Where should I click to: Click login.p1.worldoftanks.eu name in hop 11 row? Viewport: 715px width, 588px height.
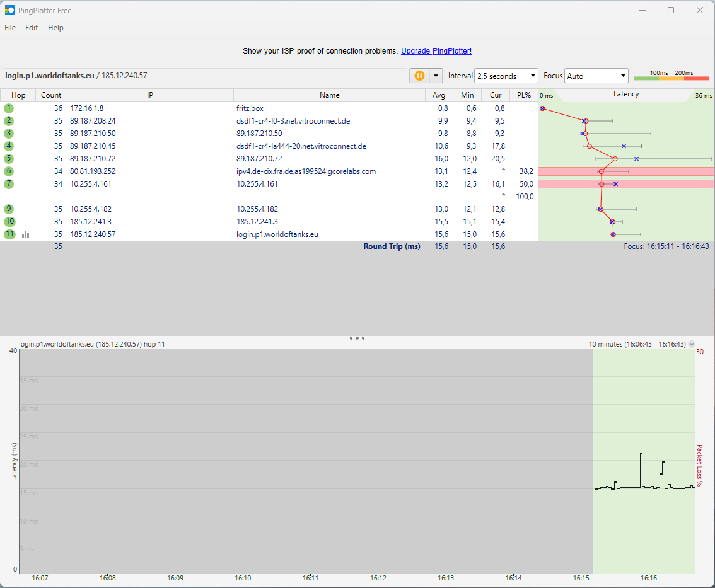(277, 234)
